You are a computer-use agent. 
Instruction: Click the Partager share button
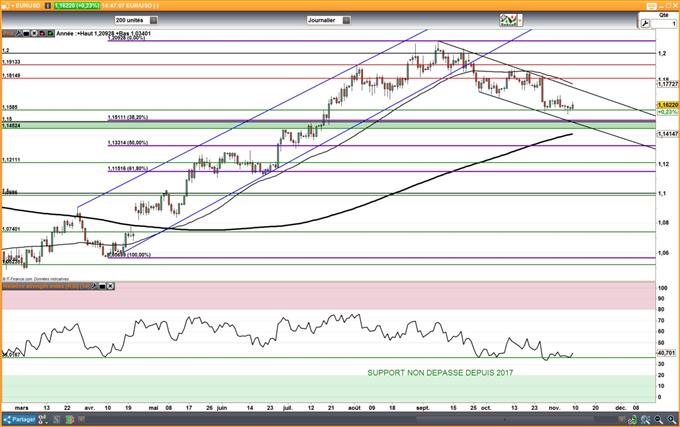click(x=19, y=419)
